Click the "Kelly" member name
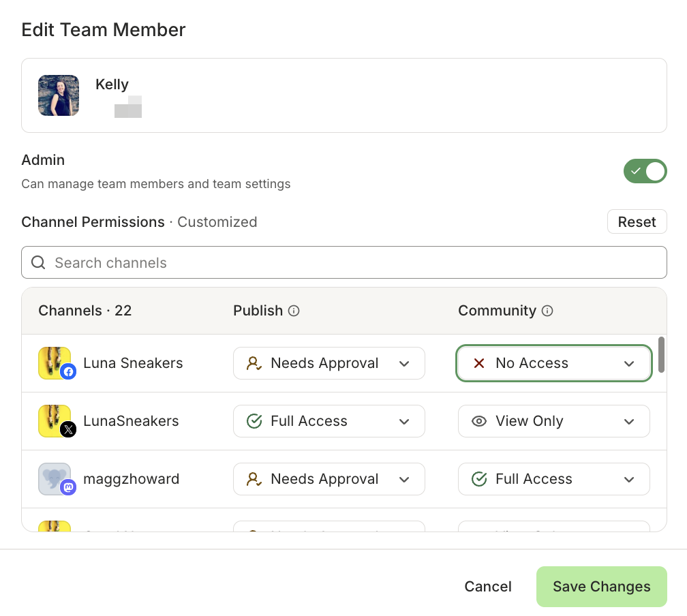 [x=112, y=84]
